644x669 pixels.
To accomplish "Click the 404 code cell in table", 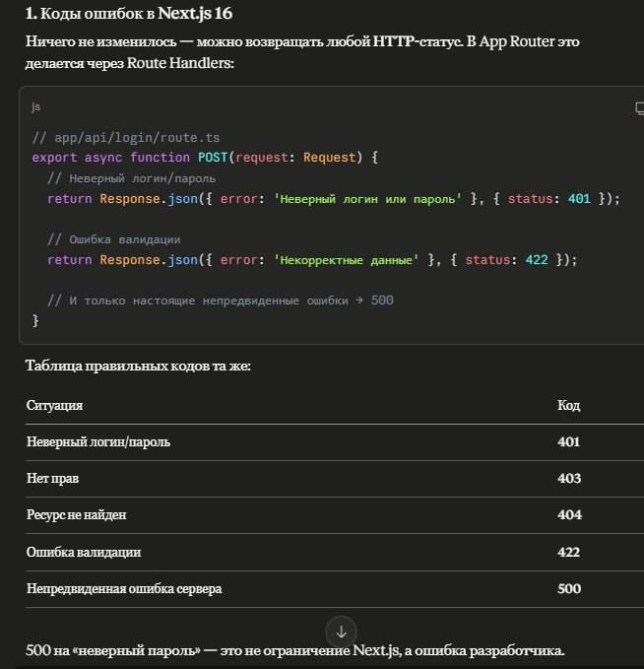I will (569, 514).
